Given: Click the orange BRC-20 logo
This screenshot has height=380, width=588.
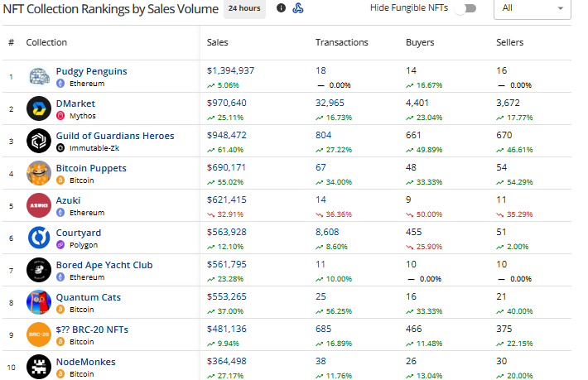Looking at the screenshot, I should point(39,334).
